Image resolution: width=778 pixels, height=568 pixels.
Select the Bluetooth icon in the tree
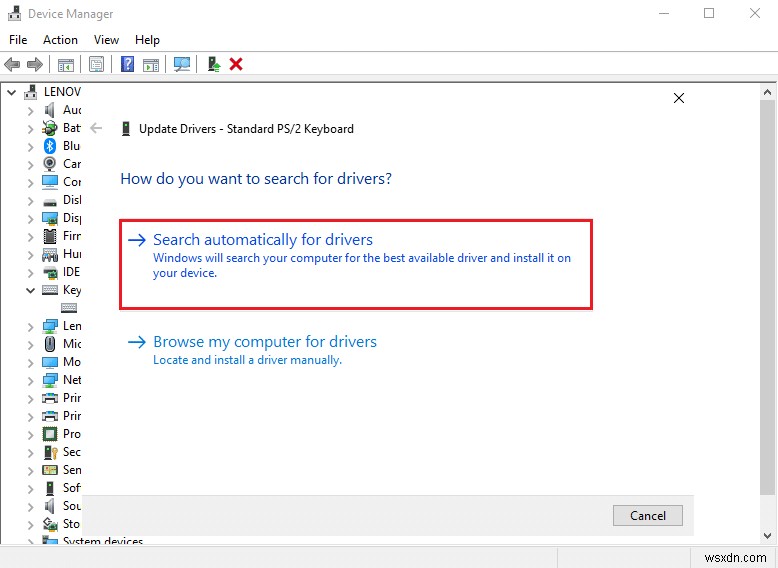[x=50, y=146]
